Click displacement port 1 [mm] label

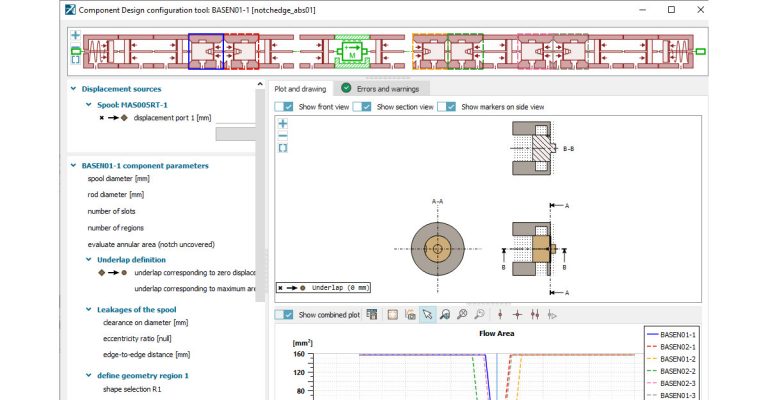pyautogui.click(x=172, y=118)
